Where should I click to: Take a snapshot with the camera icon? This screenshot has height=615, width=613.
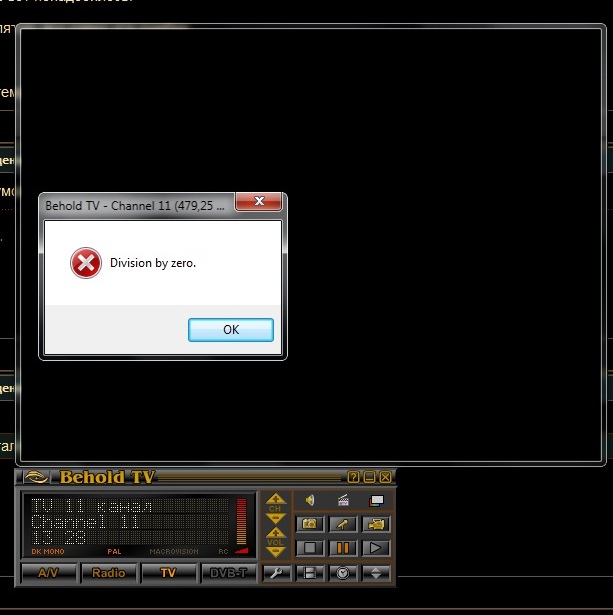(x=310, y=524)
